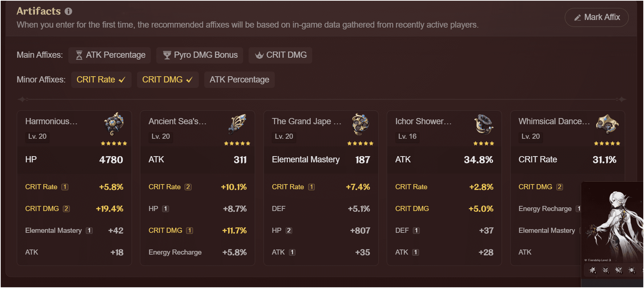The width and height of the screenshot is (644, 288).
Task: Click the Lv. 16 level badge
Action: click(x=407, y=137)
